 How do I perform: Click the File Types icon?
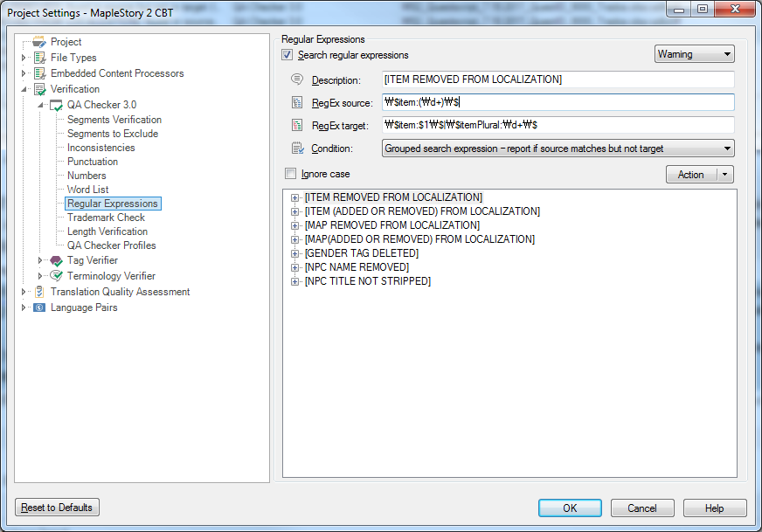point(39,58)
